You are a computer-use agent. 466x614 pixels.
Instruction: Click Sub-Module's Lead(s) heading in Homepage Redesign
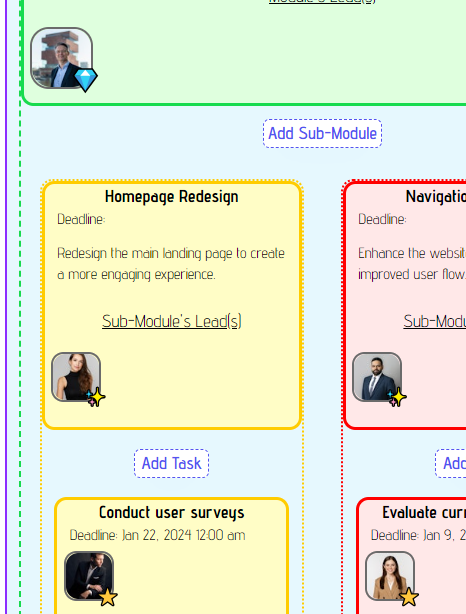[172, 321]
